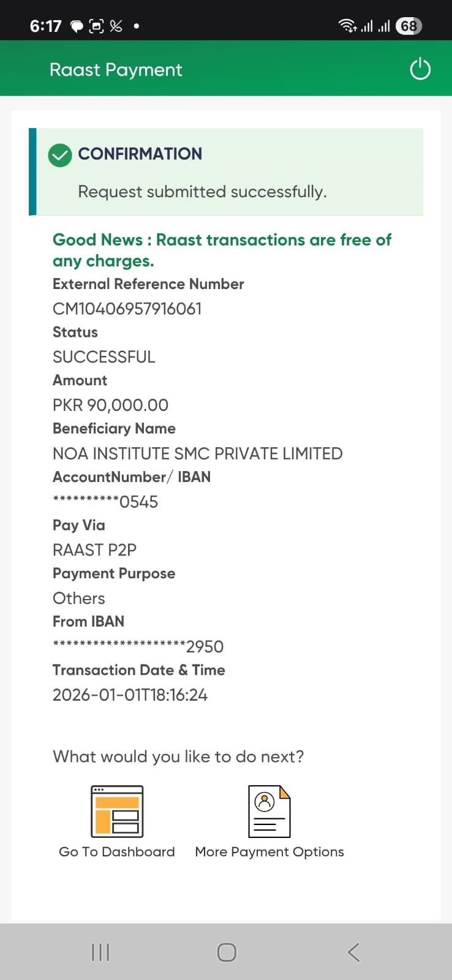Tap the transaction date and time value

(x=130, y=695)
